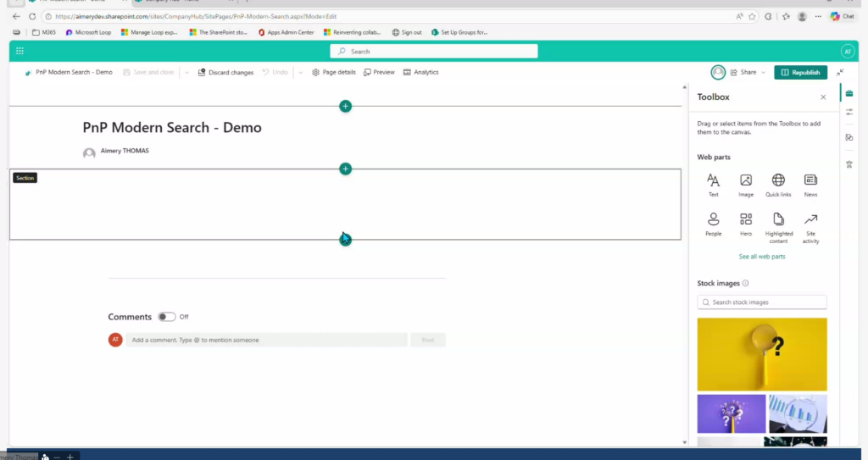Select the bar chart stock image
The width and height of the screenshot is (868, 460).
[x=798, y=413]
